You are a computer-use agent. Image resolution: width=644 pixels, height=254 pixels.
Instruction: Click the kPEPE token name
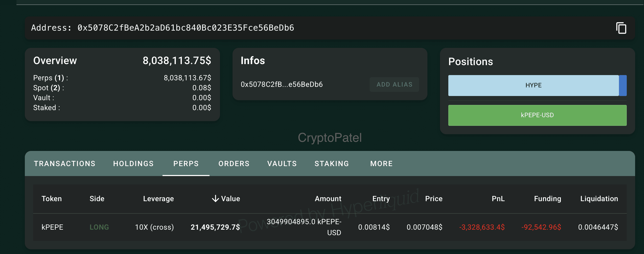pos(53,227)
